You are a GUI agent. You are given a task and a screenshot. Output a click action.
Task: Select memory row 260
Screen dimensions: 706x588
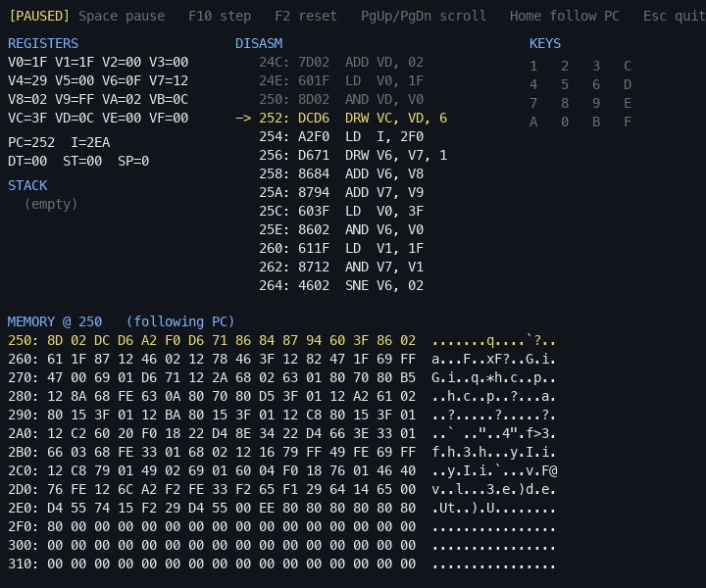pos(281,359)
